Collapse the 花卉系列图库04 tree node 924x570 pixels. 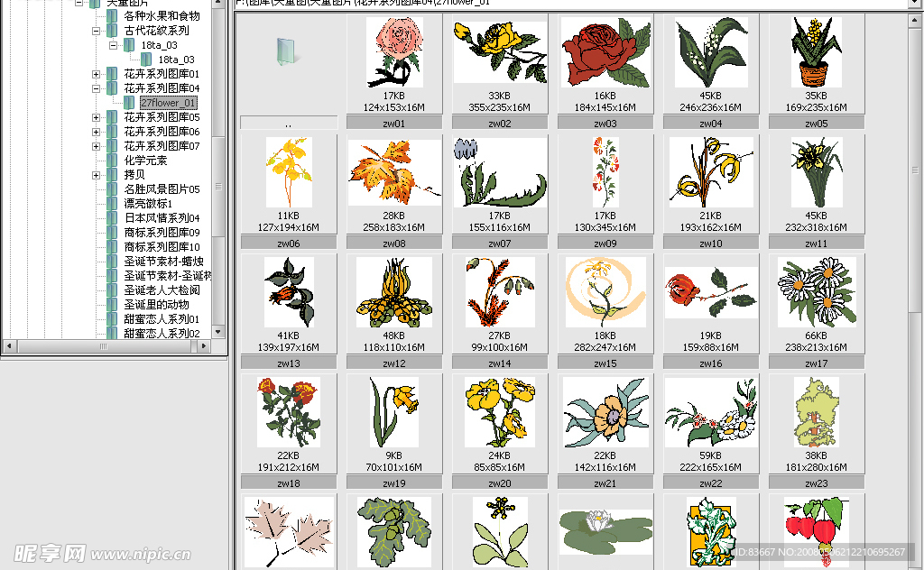tap(96, 89)
